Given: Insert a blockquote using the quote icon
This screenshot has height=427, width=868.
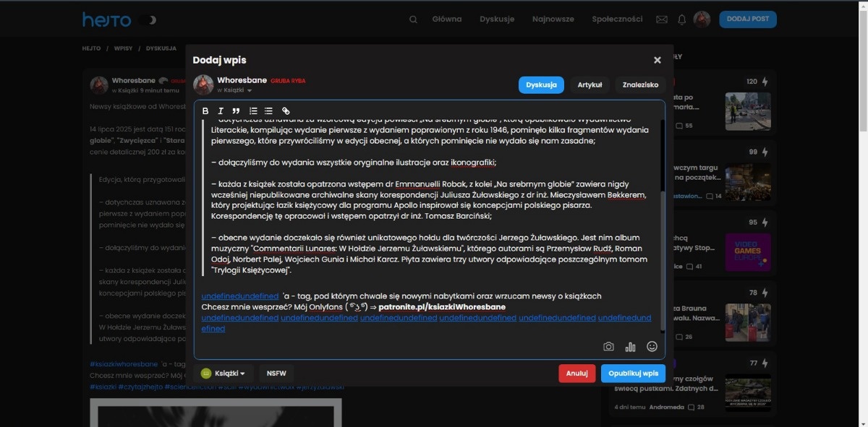Looking at the screenshot, I should tap(236, 111).
